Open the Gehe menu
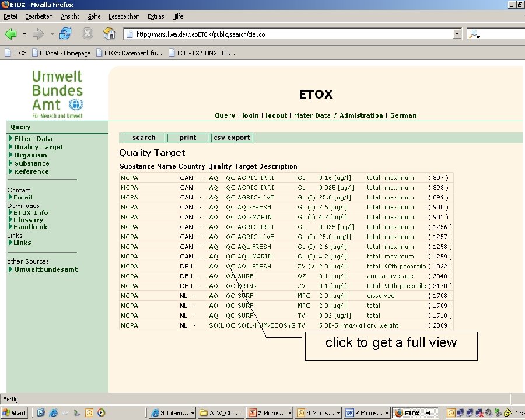Viewport: 525px width, 420px height. (94, 16)
